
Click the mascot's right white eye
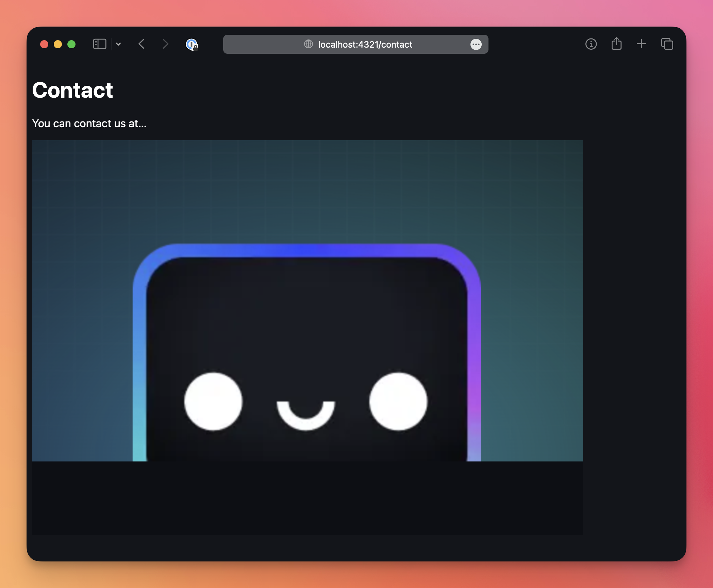tap(398, 402)
